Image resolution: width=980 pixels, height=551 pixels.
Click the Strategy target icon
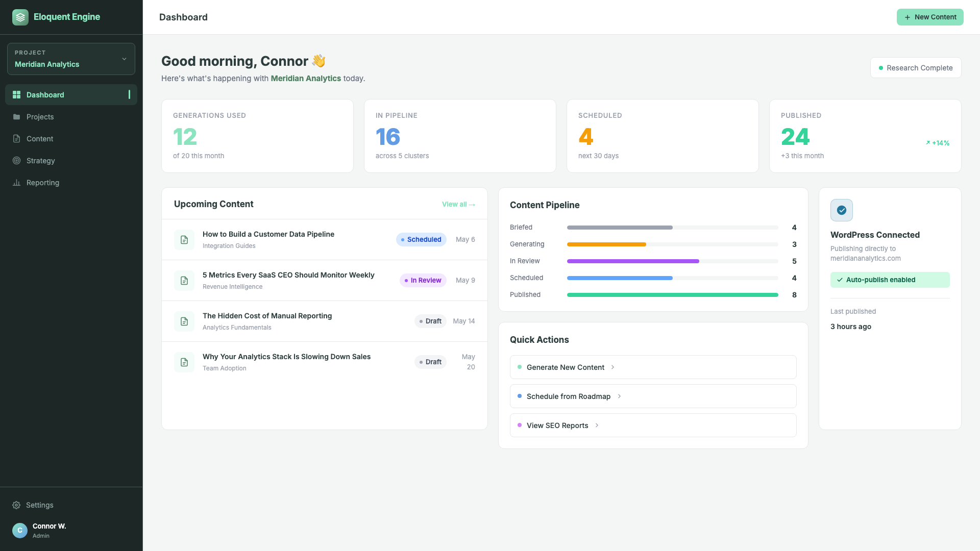point(17,161)
